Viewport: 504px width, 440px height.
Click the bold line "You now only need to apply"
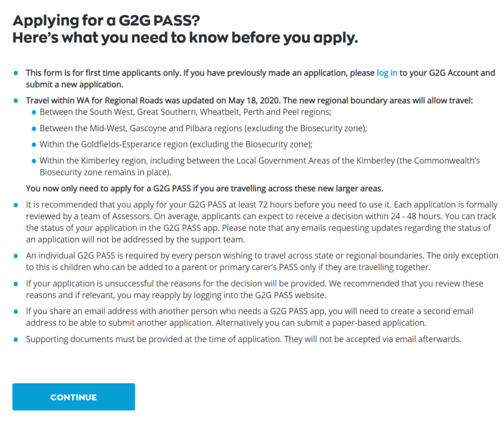point(204,189)
